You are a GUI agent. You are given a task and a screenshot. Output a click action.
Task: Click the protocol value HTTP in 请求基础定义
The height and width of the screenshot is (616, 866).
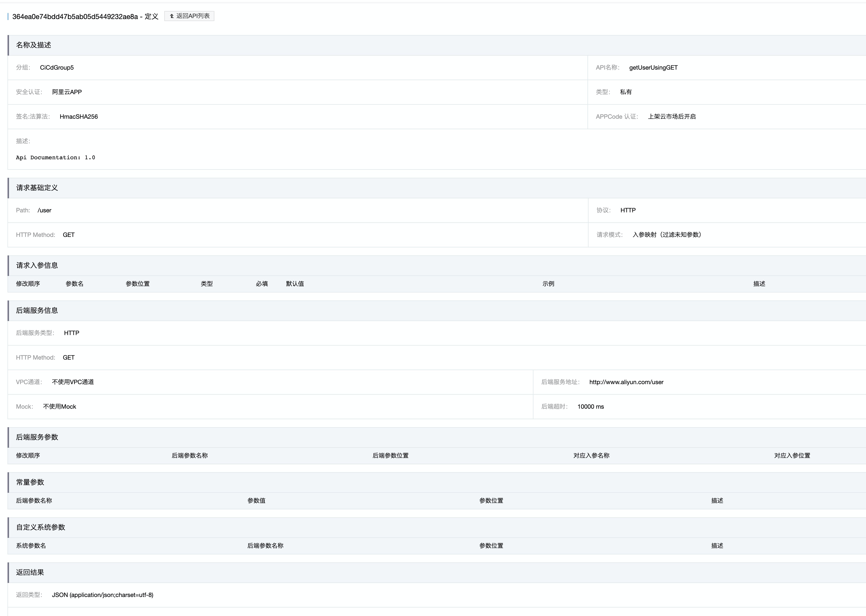(x=628, y=210)
